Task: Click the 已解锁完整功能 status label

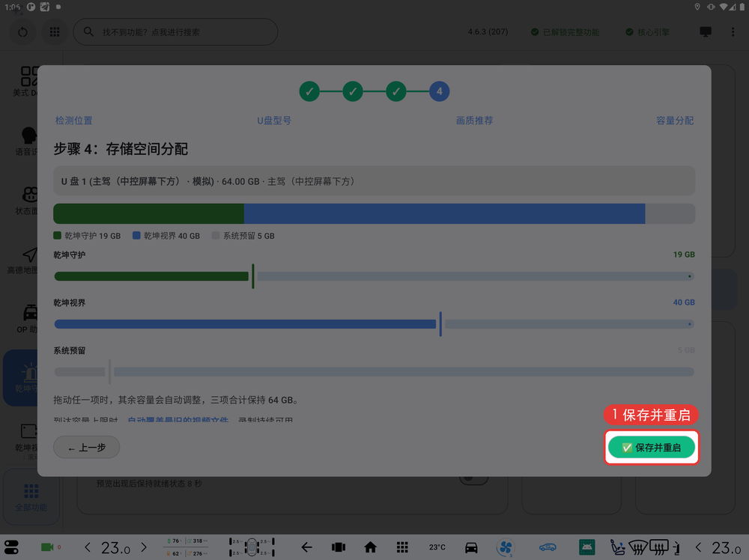Action: pyautogui.click(x=565, y=32)
